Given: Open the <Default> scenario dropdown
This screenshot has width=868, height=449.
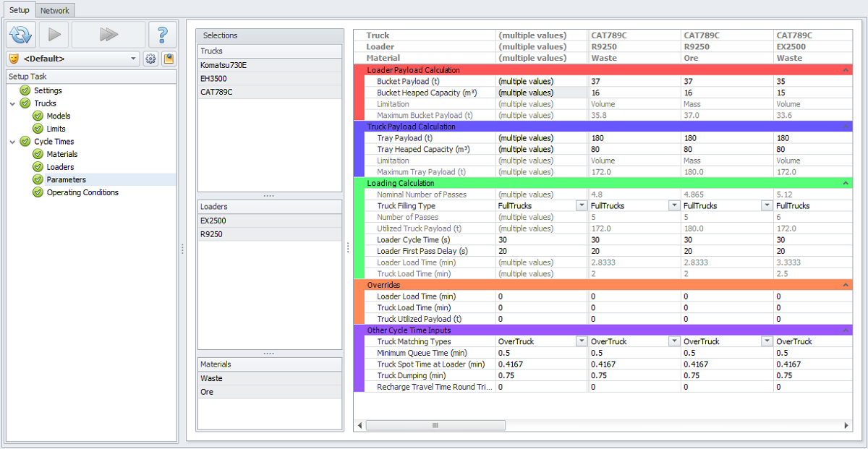Looking at the screenshot, I should 134,59.
